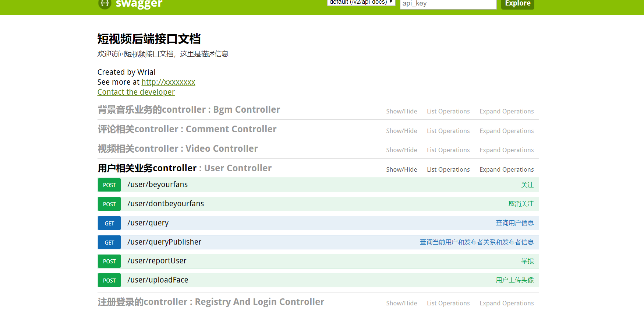This screenshot has width=644, height=312.
Task: Click the 关注 description link
Action: click(x=527, y=185)
